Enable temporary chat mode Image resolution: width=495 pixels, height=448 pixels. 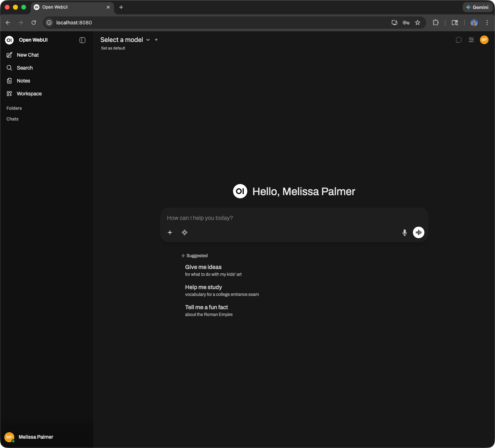(x=459, y=40)
